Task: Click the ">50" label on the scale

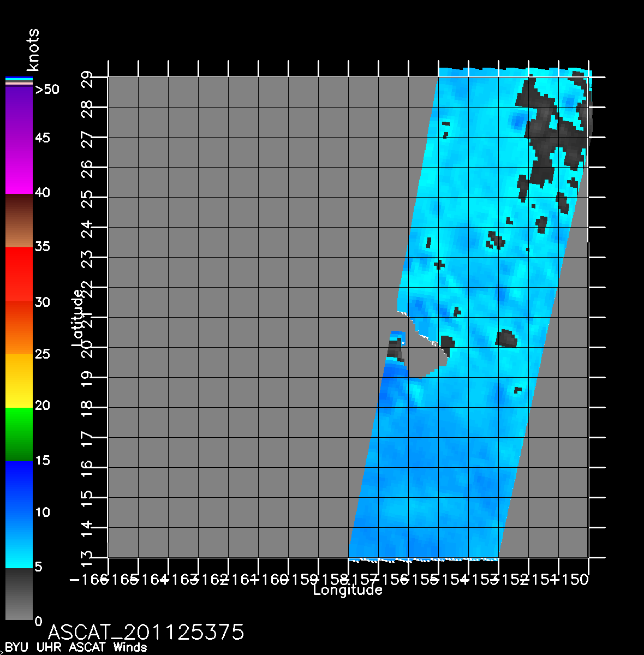Action: click(47, 90)
